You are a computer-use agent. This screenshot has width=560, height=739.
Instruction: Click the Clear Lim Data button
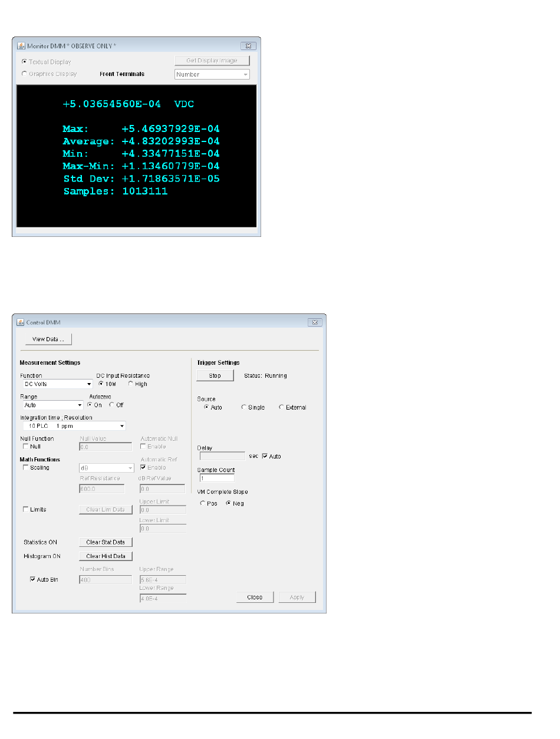(x=106, y=509)
